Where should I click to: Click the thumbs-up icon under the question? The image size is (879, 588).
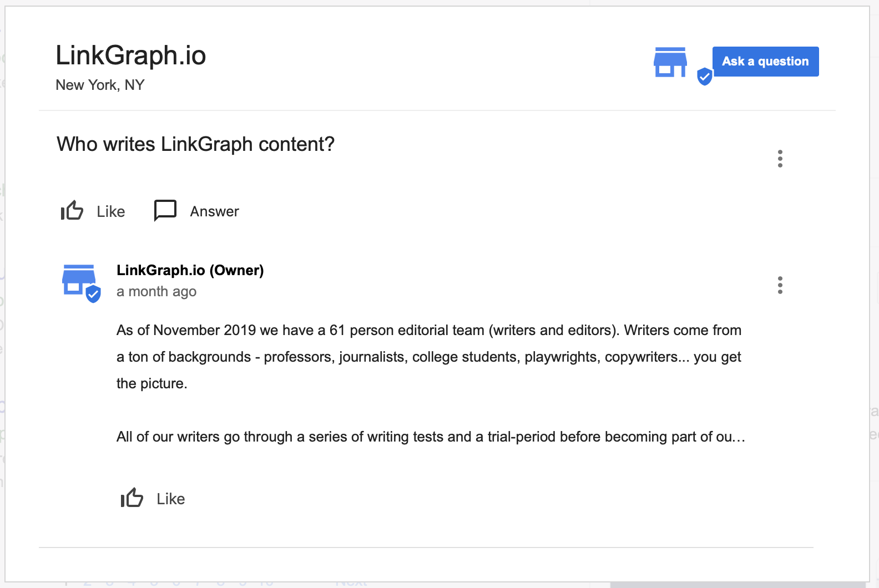coord(72,211)
